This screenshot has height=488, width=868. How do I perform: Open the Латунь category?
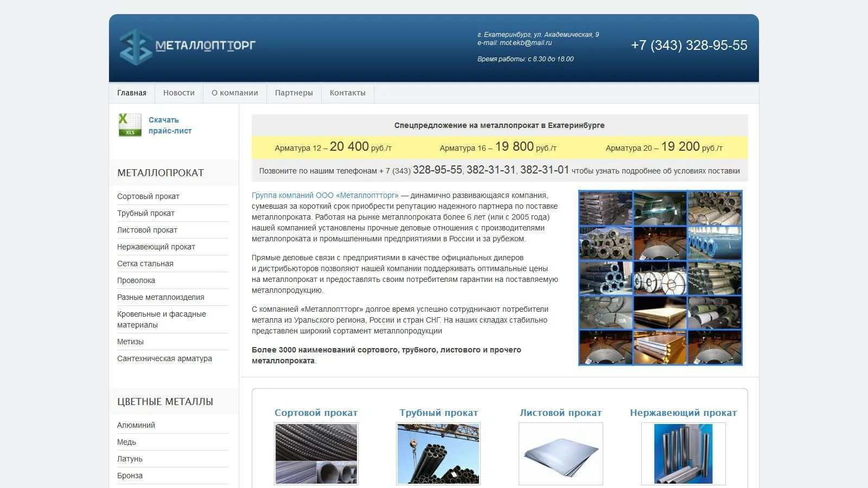tap(130, 459)
